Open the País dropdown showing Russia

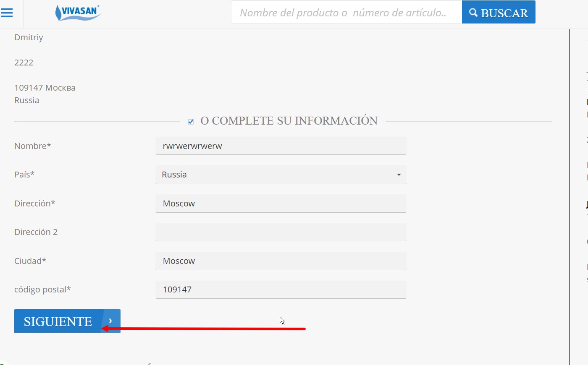click(281, 175)
